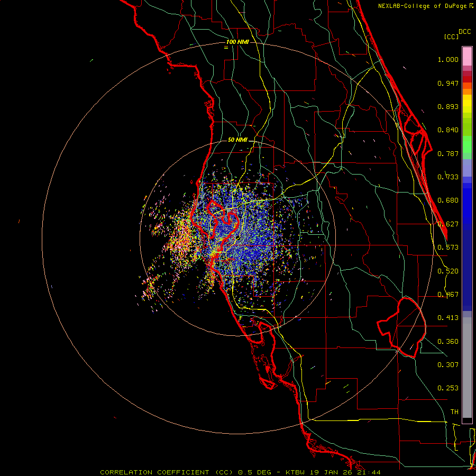Click the [CC] units label
Image resolution: width=476 pixels, height=476 pixels.
[x=452, y=36]
